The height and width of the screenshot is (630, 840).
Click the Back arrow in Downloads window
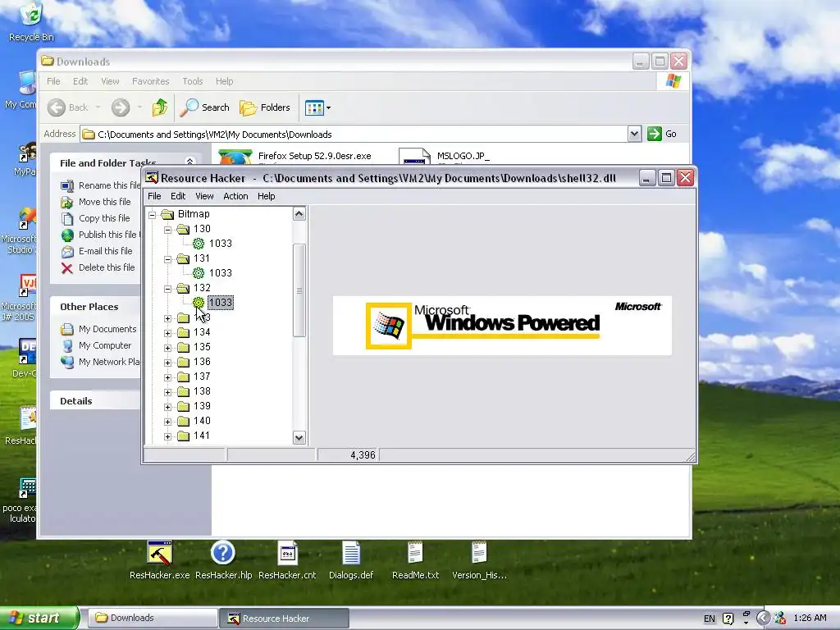point(57,107)
